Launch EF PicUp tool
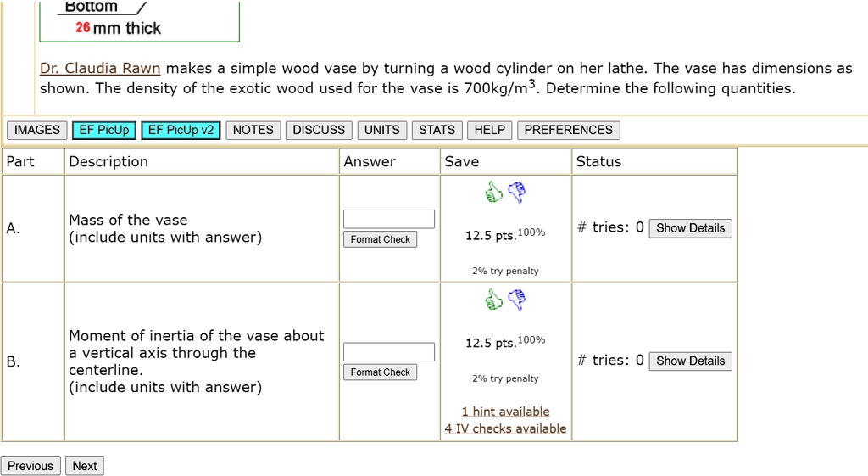The height and width of the screenshot is (476, 868). point(104,130)
